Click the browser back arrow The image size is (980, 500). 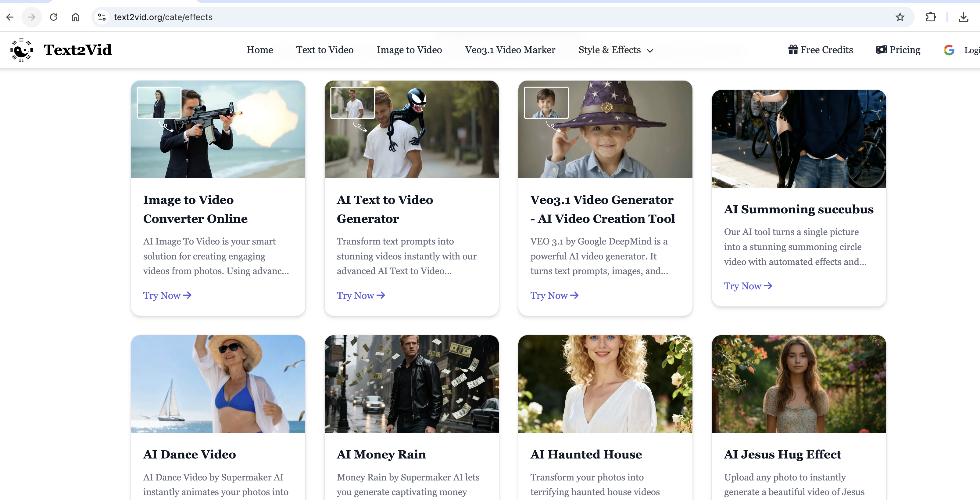pyautogui.click(x=10, y=17)
